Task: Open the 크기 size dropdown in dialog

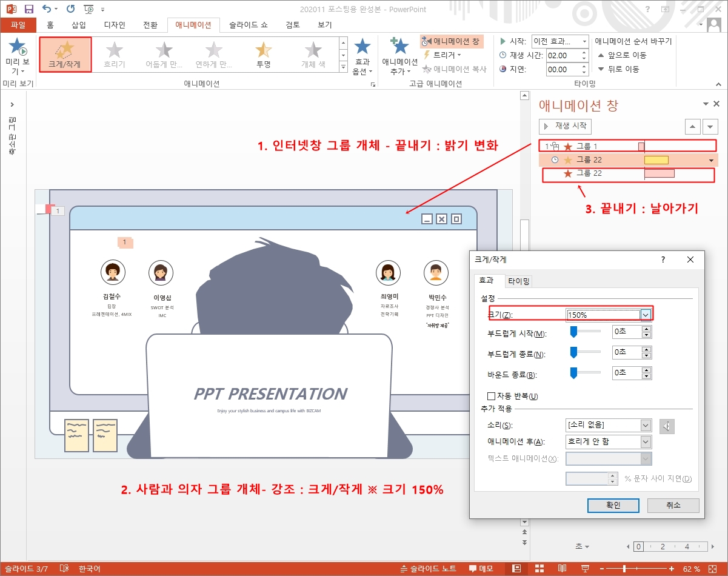Action: [x=646, y=314]
